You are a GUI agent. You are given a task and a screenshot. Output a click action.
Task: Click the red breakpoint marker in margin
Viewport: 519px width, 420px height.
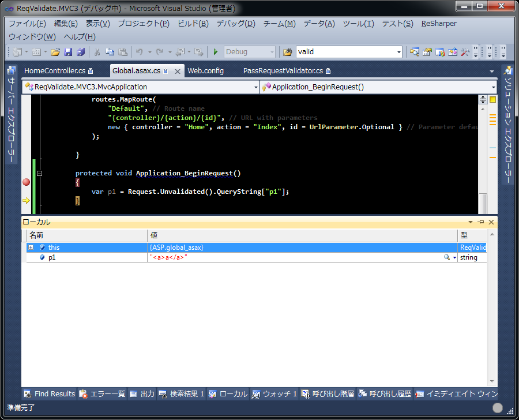click(x=26, y=182)
